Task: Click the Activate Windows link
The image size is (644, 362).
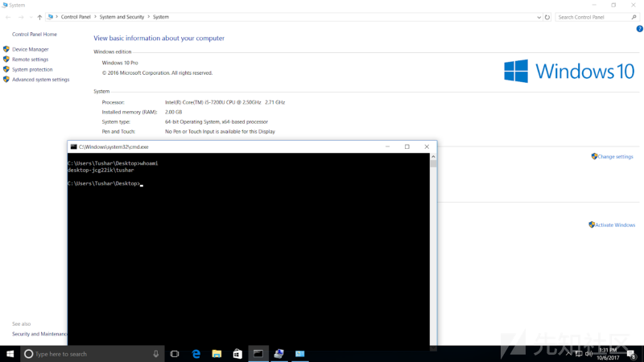Action: (615, 225)
